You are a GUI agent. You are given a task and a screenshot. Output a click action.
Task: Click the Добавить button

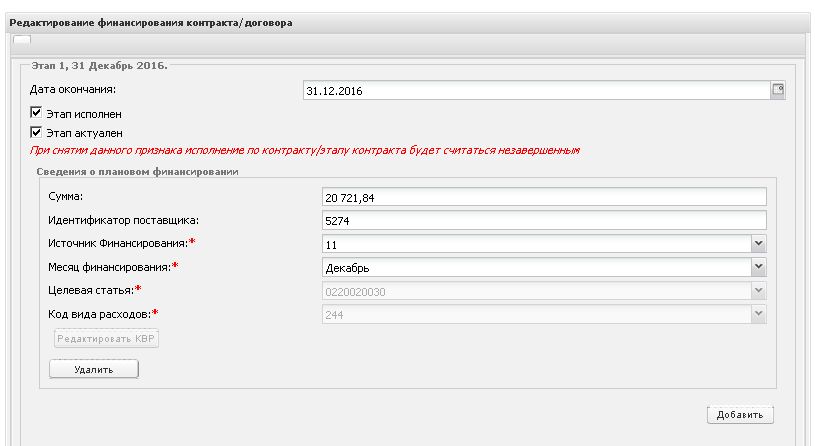pyautogui.click(x=740, y=415)
